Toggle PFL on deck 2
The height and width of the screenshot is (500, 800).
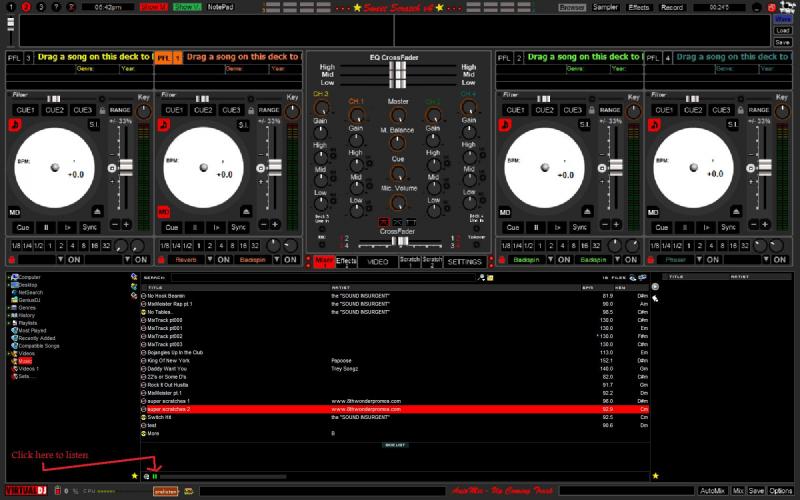click(505, 58)
